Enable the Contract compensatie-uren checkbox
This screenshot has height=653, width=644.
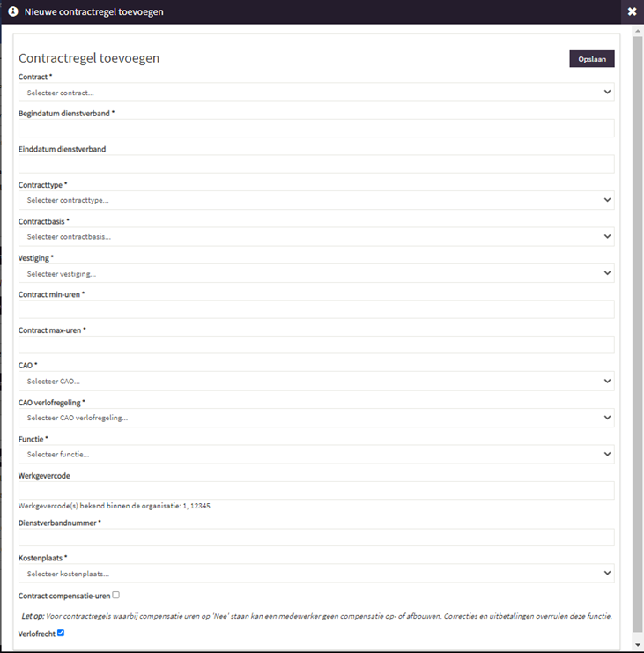point(115,595)
